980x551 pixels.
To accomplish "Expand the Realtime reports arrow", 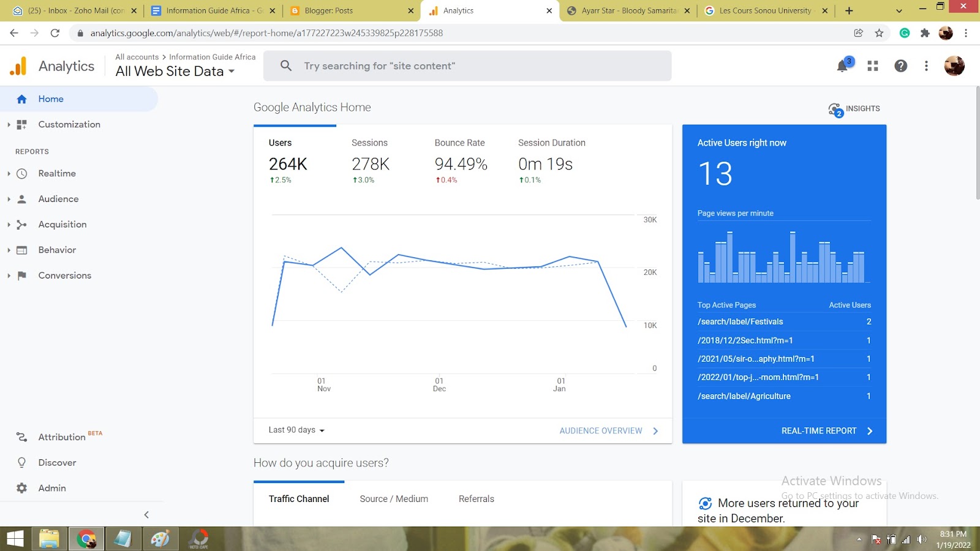I will click(x=9, y=174).
